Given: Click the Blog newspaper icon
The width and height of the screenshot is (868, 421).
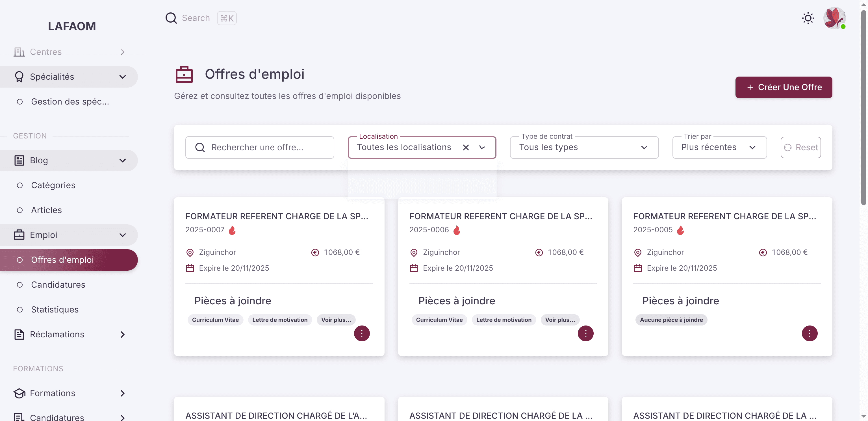Looking at the screenshot, I should coord(19,160).
